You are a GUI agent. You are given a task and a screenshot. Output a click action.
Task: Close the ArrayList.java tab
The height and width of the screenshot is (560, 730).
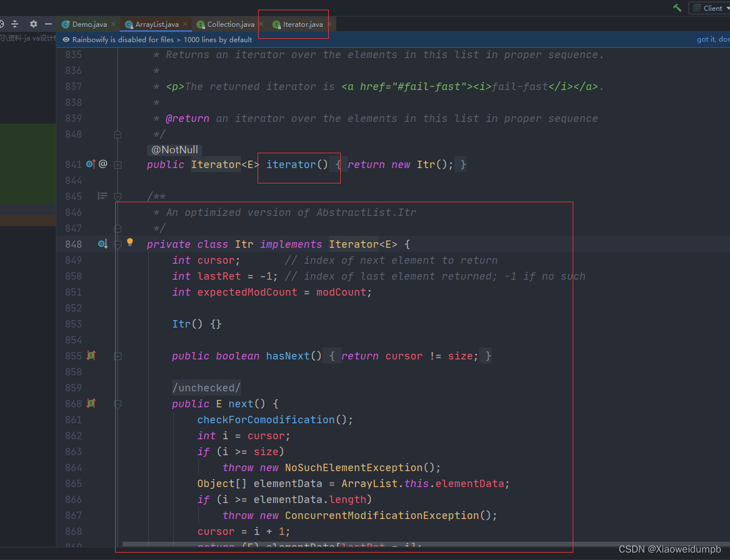point(185,24)
